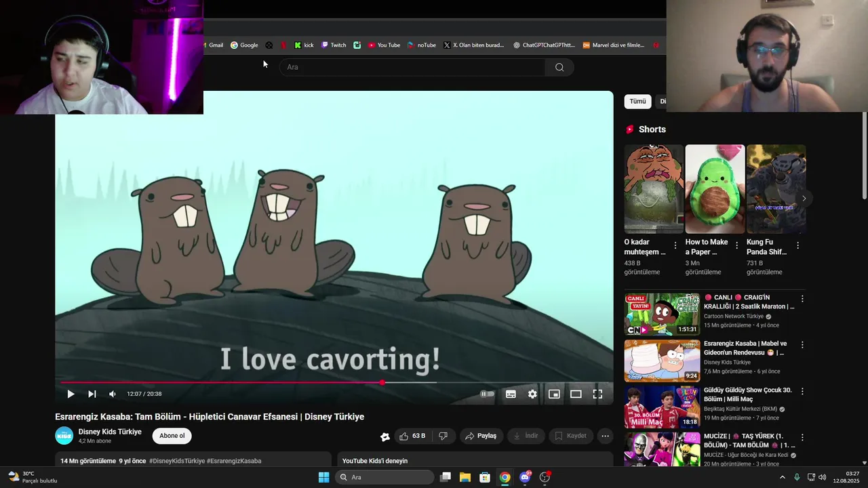Viewport: 868px width, 488px height.
Task: Open Mucize Taş Yürek video thumbnail
Action: [x=662, y=449]
